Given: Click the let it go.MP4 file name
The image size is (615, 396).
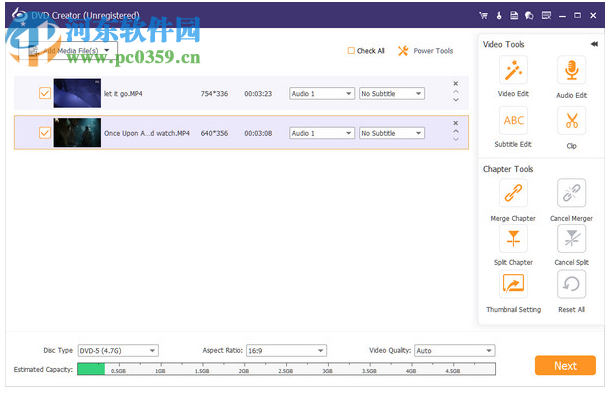Looking at the screenshot, I should click(x=123, y=94).
